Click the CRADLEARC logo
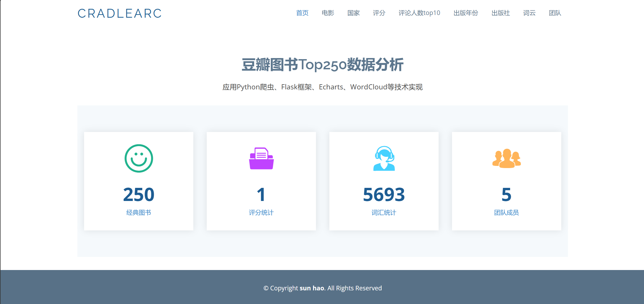The width and height of the screenshot is (644, 304). (x=119, y=13)
